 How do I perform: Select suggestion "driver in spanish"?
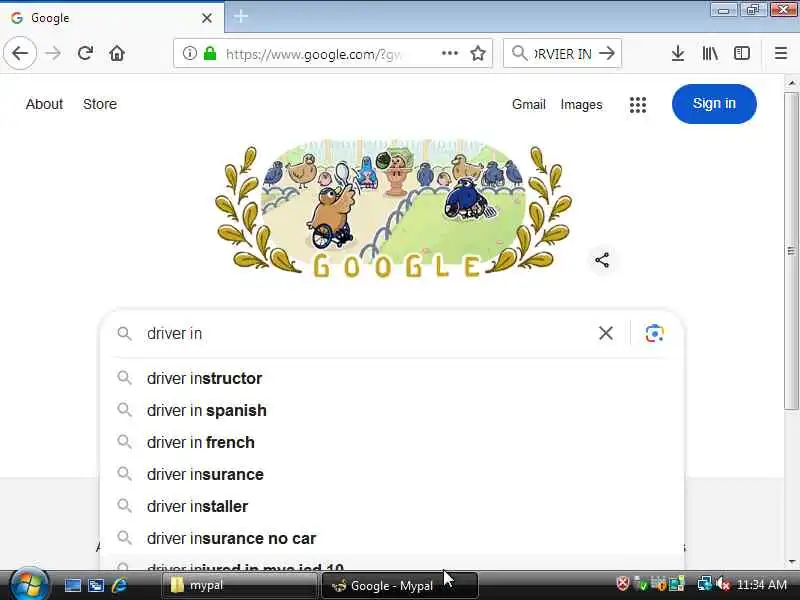pyautogui.click(x=392, y=410)
